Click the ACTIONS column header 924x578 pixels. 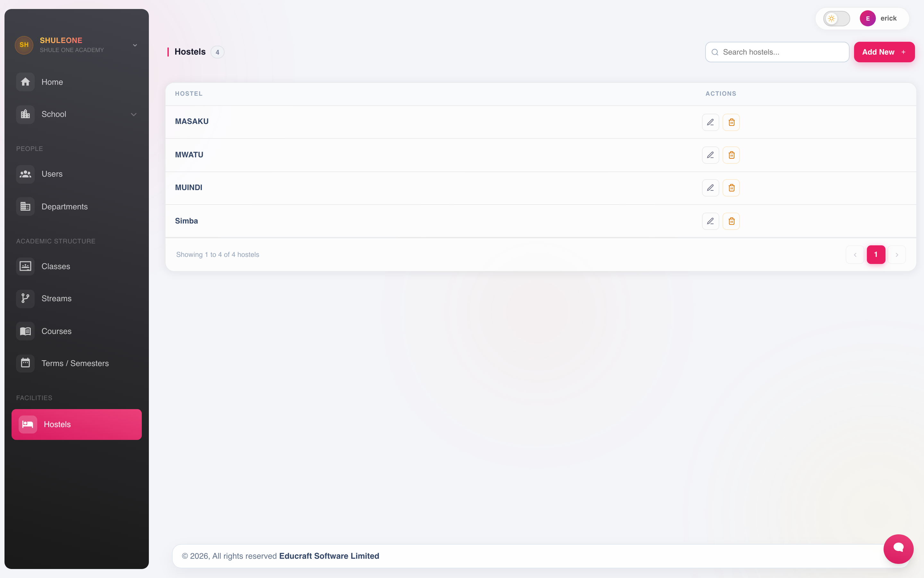(721, 94)
